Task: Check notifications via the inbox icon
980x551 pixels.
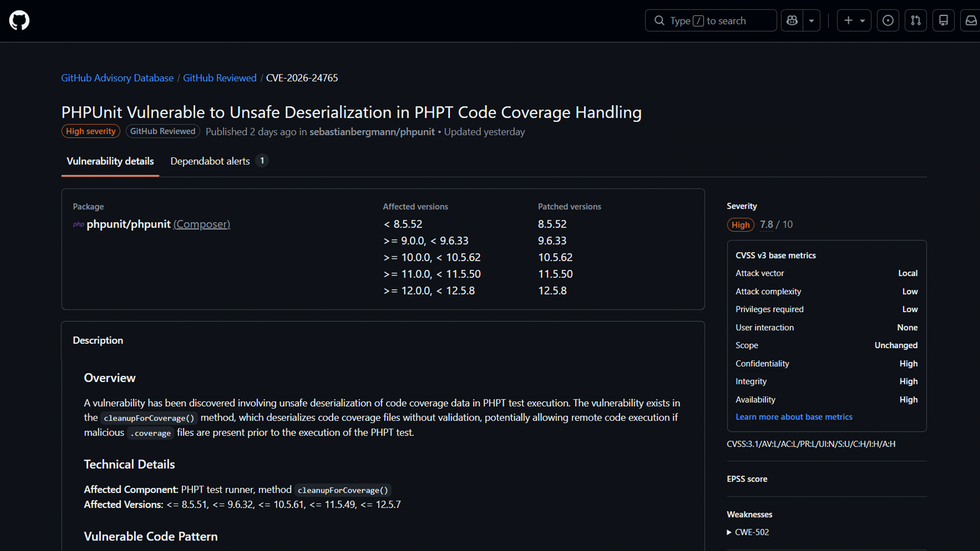Action: pyautogui.click(x=971, y=20)
